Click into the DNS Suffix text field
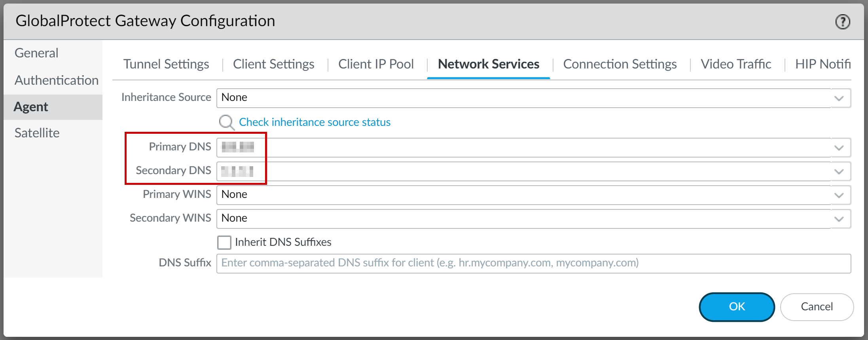 coord(533,263)
